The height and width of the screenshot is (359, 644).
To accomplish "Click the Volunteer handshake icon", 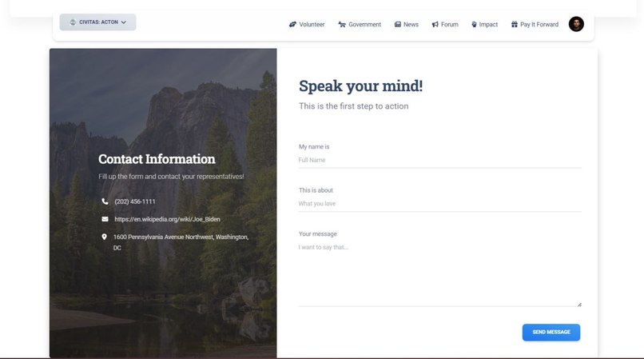I will 292,24.
